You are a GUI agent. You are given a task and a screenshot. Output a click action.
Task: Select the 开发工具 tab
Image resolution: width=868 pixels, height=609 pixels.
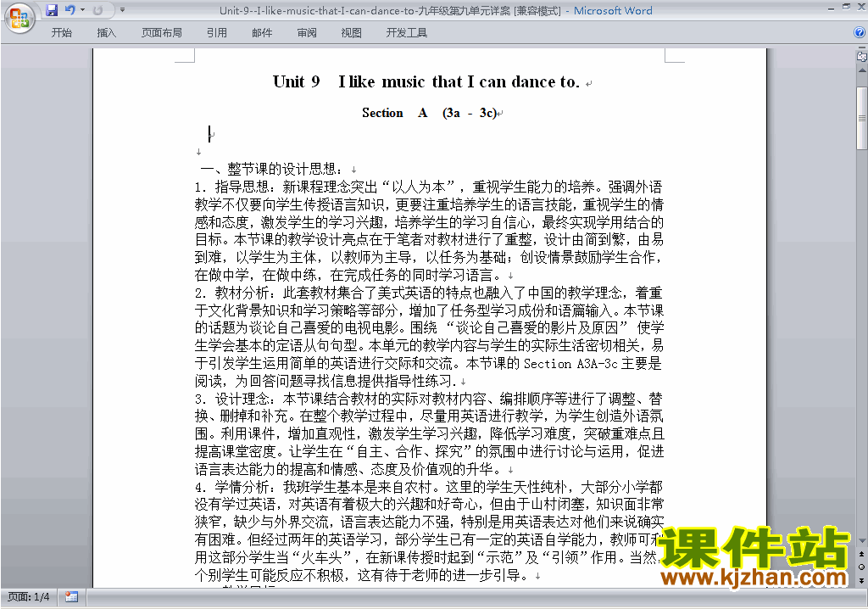(406, 33)
